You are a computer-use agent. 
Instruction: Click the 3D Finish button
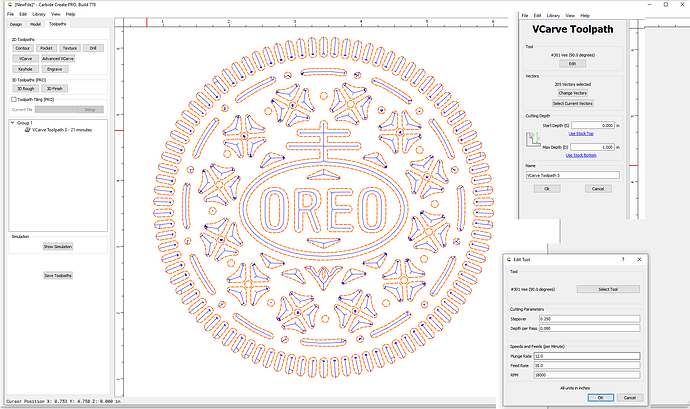pos(55,88)
